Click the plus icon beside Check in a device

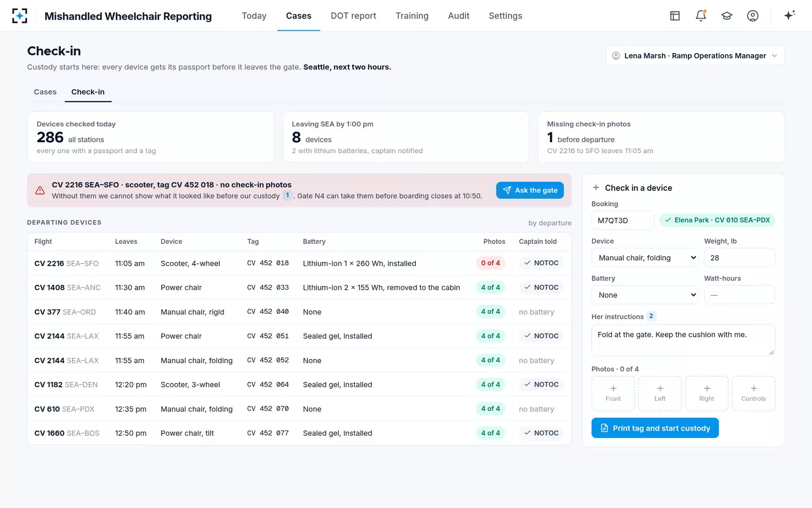pyautogui.click(x=596, y=188)
